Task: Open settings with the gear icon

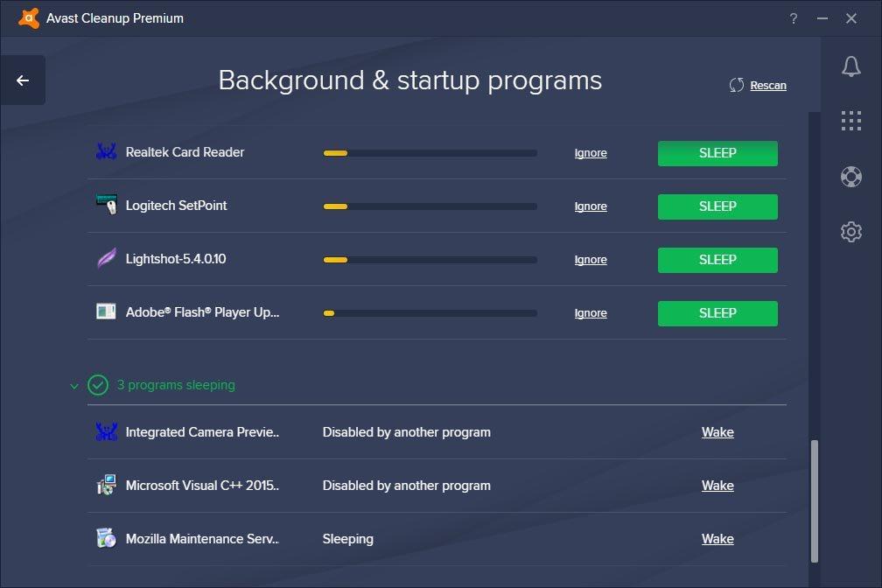Action: pyautogui.click(x=850, y=231)
